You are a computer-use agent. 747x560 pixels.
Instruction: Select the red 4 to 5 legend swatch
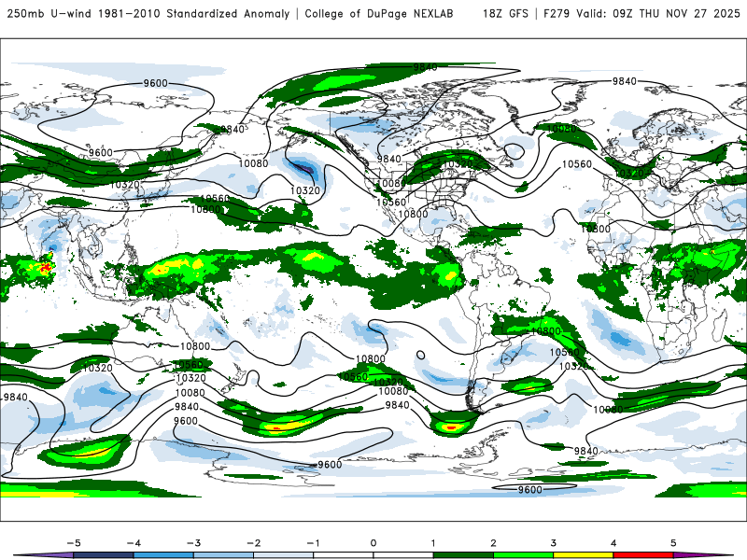[x=643, y=555]
